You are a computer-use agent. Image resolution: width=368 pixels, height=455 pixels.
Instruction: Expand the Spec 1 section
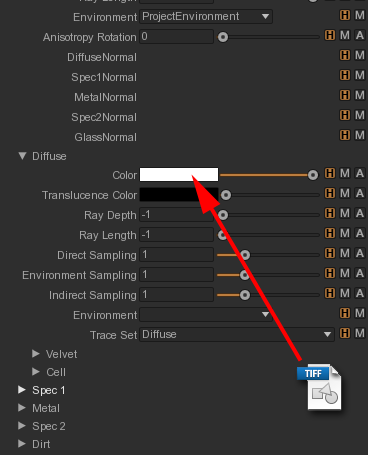(x=22, y=390)
